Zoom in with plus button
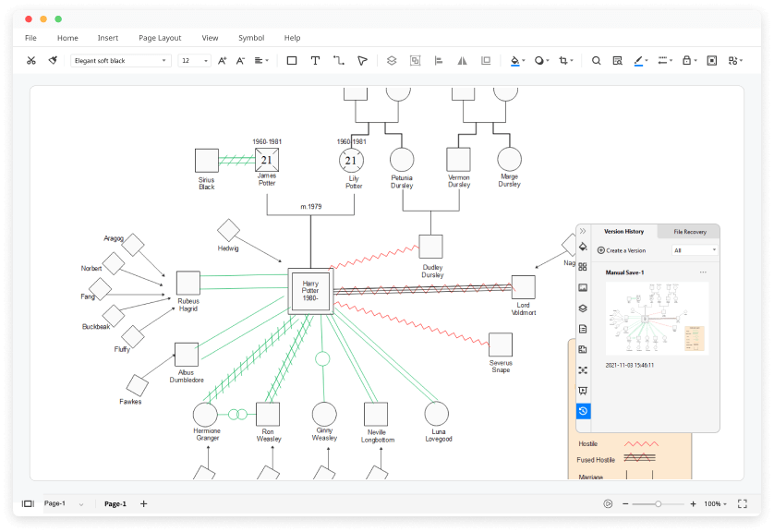The height and width of the screenshot is (532, 774). [x=693, y=503]
